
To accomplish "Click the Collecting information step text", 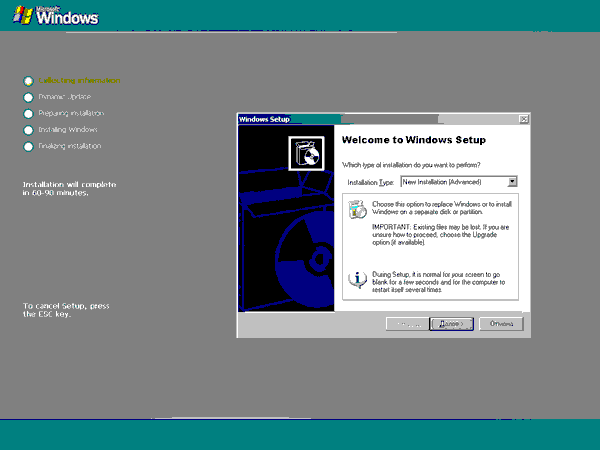I will coord(79,80).
